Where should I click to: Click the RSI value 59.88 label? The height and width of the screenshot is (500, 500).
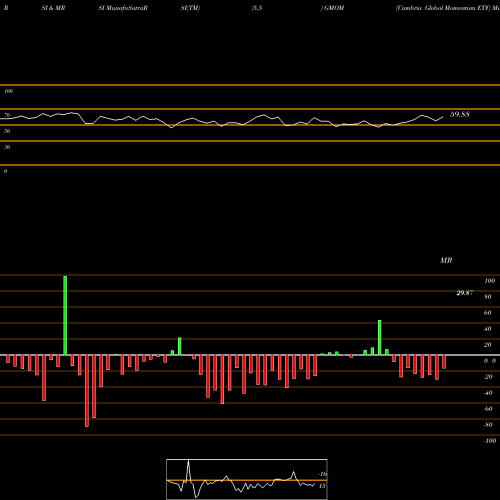pos(460,114)
